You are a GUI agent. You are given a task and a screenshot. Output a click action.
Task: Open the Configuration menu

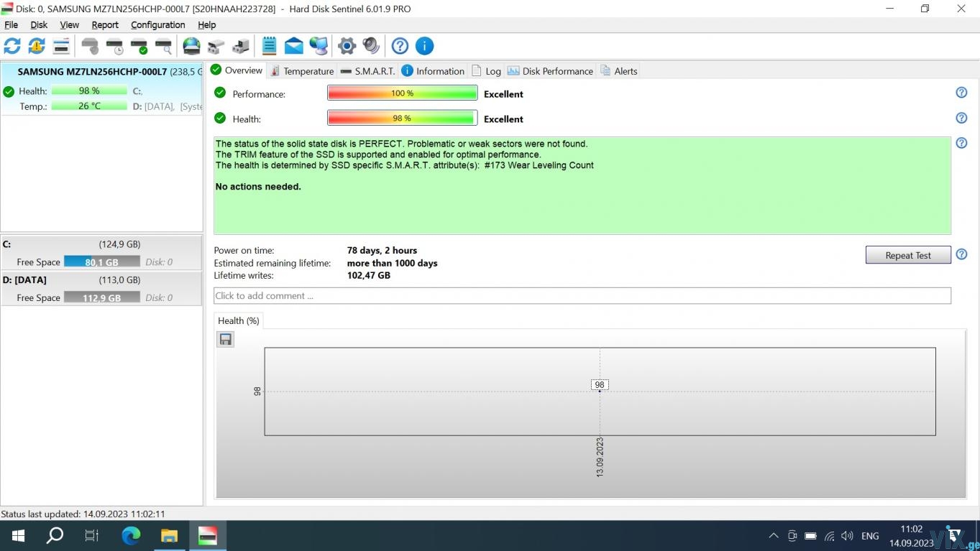(158, 24)
